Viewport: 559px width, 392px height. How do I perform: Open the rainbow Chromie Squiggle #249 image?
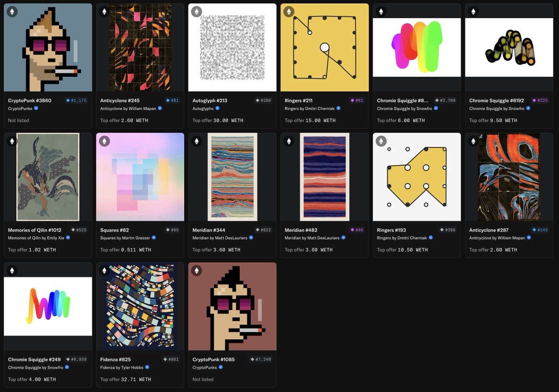[48, 306]
